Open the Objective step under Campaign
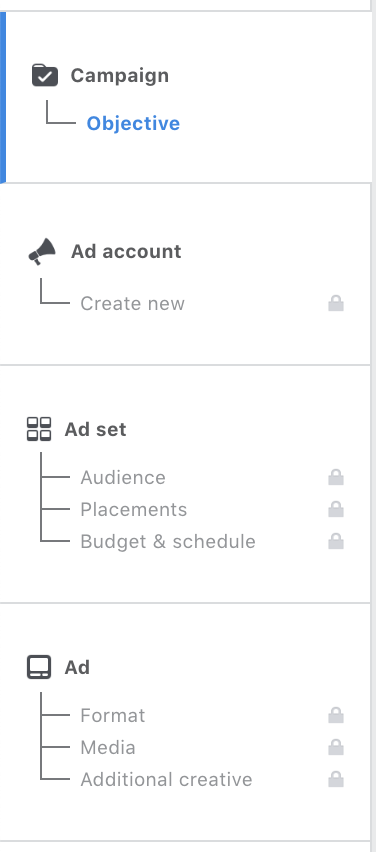Image resolution: width=376 pixels, height=852 pixels. point(133,124)
